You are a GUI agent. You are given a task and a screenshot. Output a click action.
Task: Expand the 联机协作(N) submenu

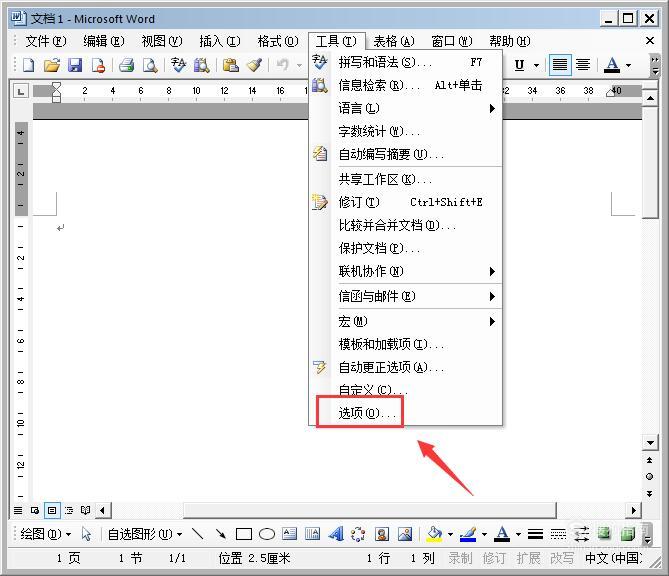(x=405, y=271)
